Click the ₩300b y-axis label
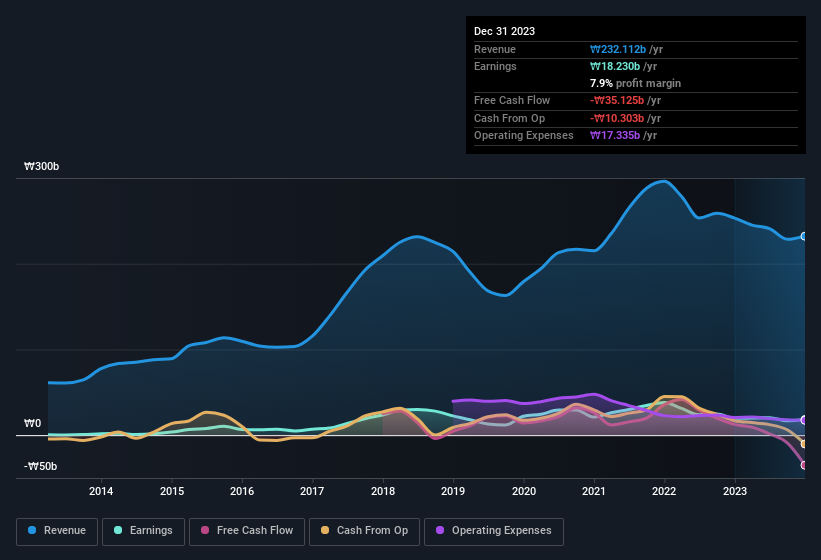821x560 pixels. [42, 167]
